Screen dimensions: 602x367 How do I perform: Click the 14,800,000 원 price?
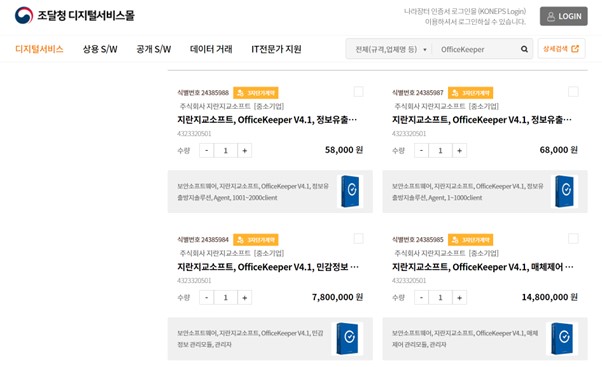[x=550, y=297]
